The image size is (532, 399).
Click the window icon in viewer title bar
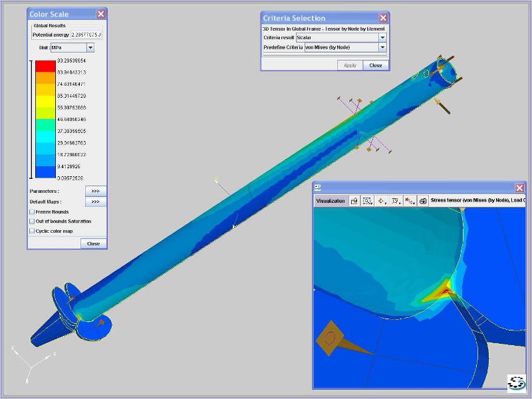pos(318,188)
